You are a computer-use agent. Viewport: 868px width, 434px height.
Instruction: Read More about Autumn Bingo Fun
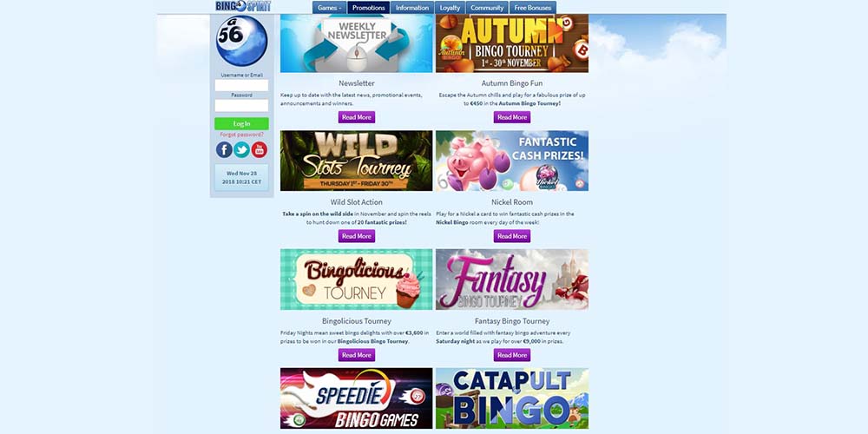tap(512, 117)
